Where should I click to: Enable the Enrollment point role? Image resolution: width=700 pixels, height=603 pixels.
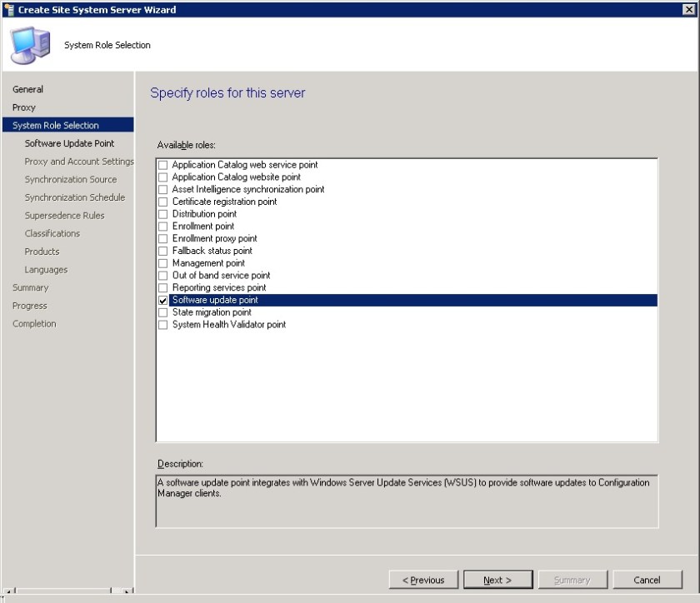162,227
